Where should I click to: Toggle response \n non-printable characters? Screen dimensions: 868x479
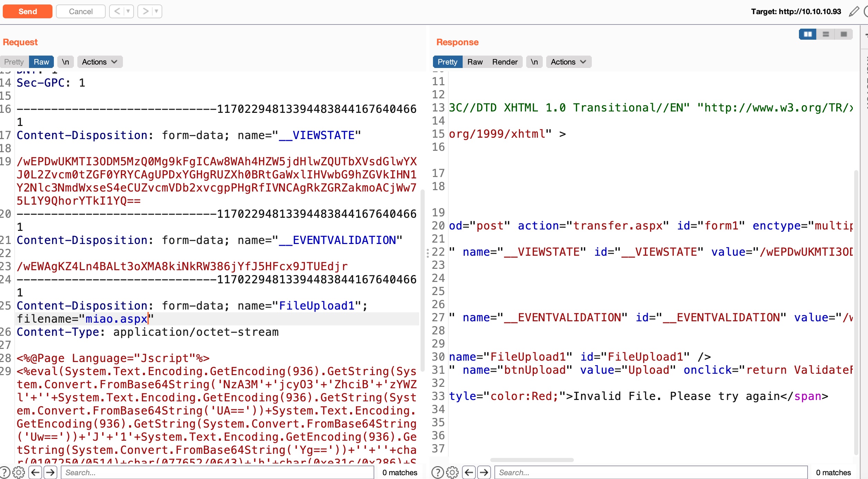pos(534,62)
